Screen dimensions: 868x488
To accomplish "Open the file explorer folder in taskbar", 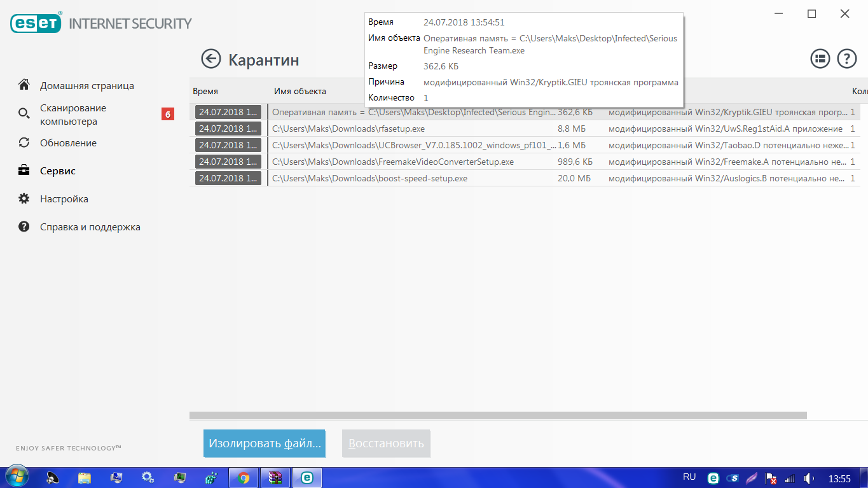I will (85, 477).
